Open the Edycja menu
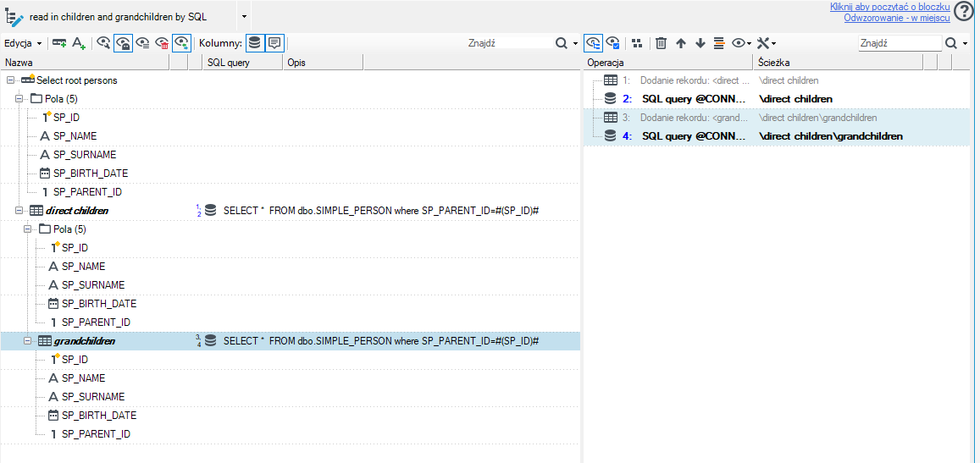The height and width of the screenshot is (463, 980). tap(23, 43)
